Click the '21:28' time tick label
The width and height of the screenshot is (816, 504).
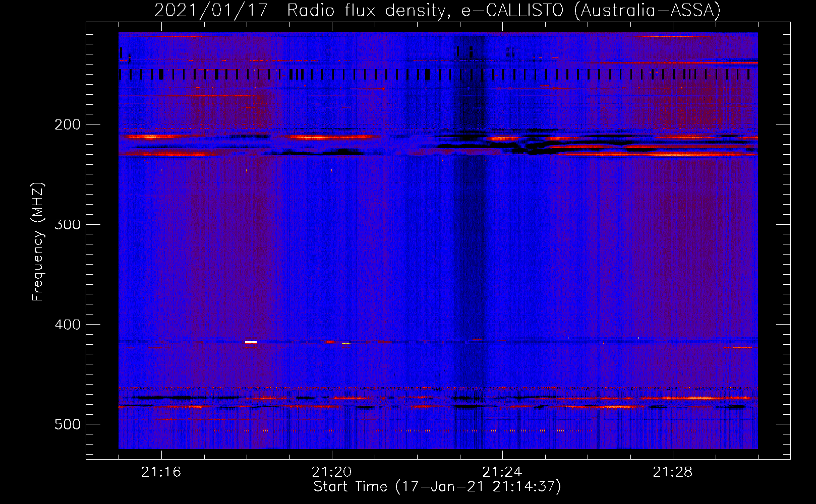672,472
